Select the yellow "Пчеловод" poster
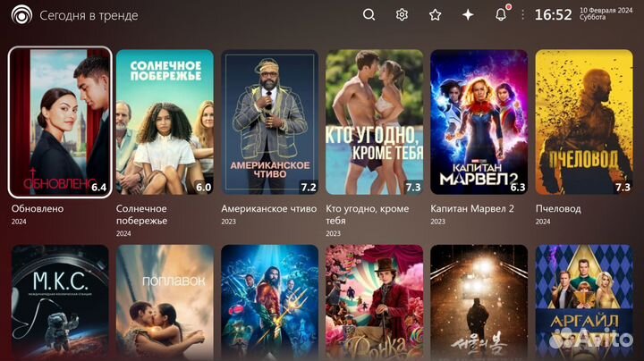This screenshot has width=644, height=361. (x=583, y=122)
